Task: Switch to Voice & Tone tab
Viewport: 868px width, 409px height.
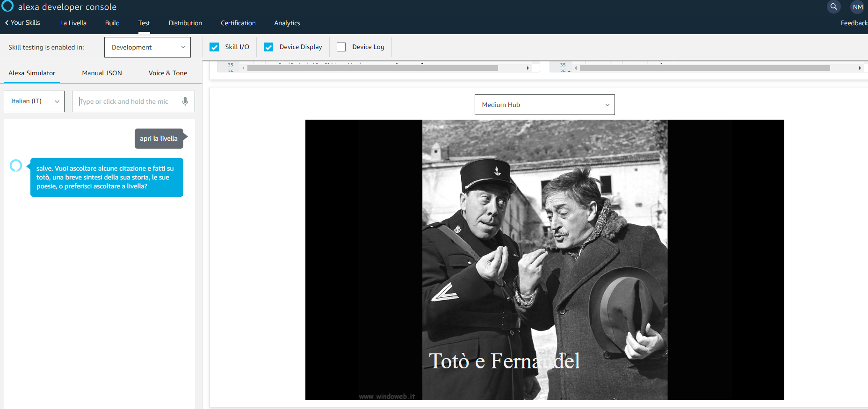Action: coord(168,73)
